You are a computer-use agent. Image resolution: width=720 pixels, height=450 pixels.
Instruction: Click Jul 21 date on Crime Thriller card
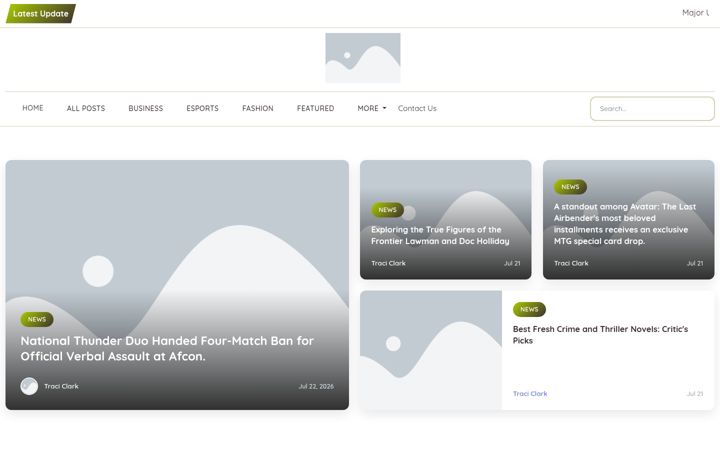695,394
